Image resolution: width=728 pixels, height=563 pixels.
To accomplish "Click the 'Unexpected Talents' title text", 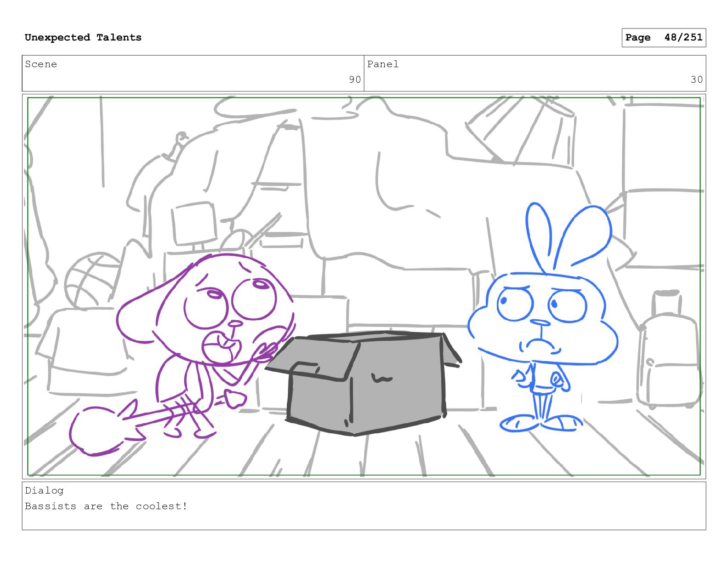I will [83, 38].
